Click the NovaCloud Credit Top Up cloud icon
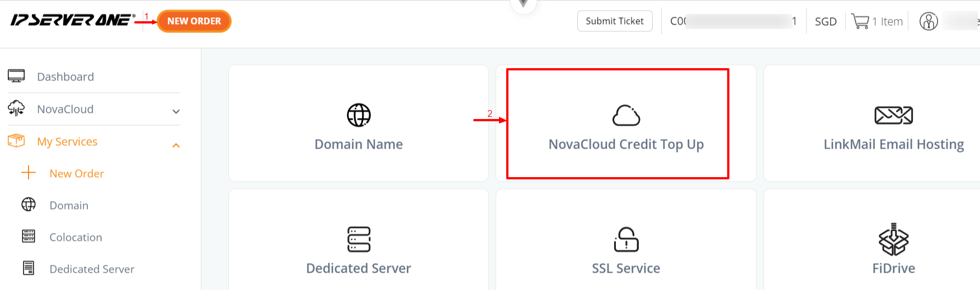 (x=626, y=116)
